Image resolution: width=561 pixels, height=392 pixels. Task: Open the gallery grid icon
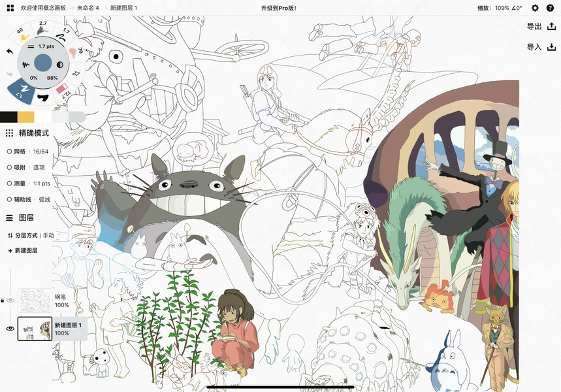click(10, 8)
